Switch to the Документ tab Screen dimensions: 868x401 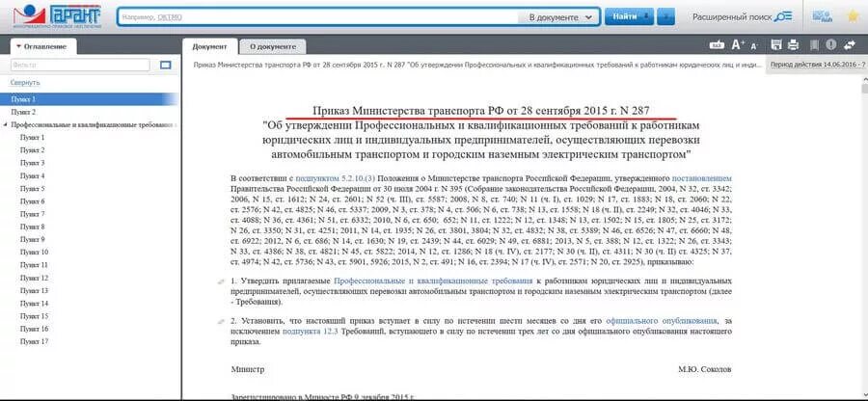click(x=210, y=47)
